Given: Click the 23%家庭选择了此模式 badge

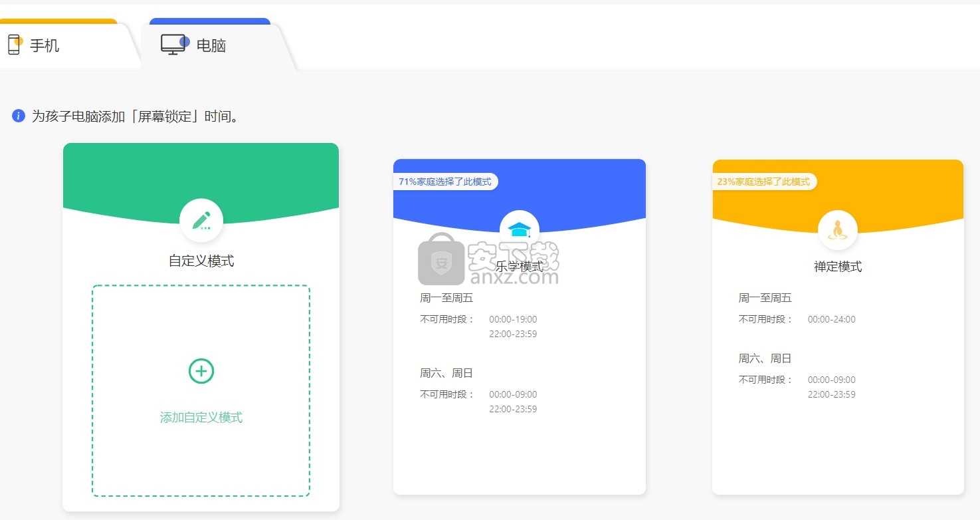Looking at the screenshot, I should coord(764,182).
